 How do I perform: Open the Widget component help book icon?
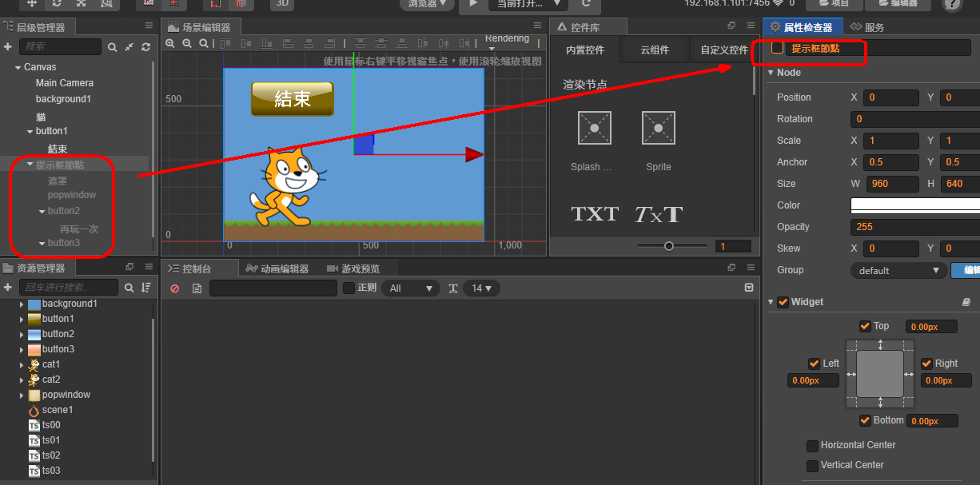click(966, 302)
